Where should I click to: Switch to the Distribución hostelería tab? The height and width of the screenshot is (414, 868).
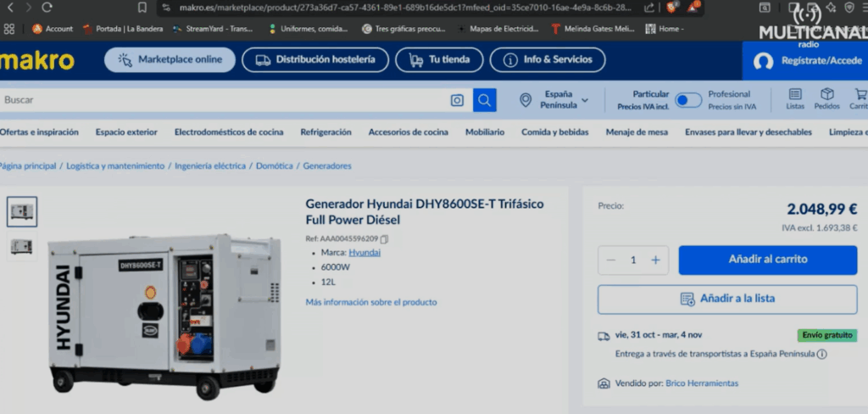tap(314, 60)
